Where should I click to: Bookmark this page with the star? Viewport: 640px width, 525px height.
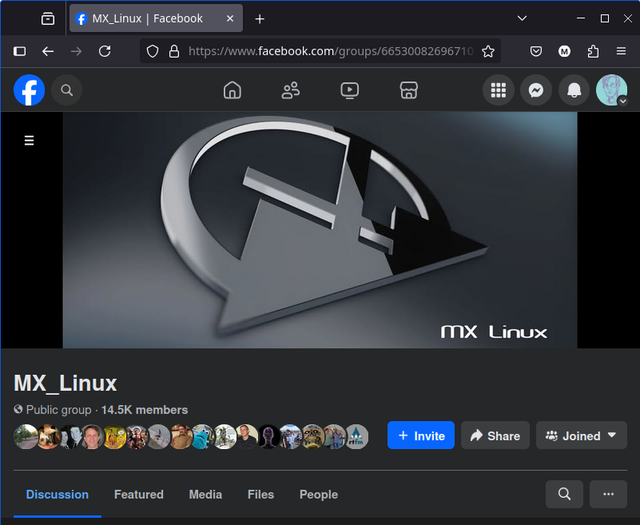488,51
